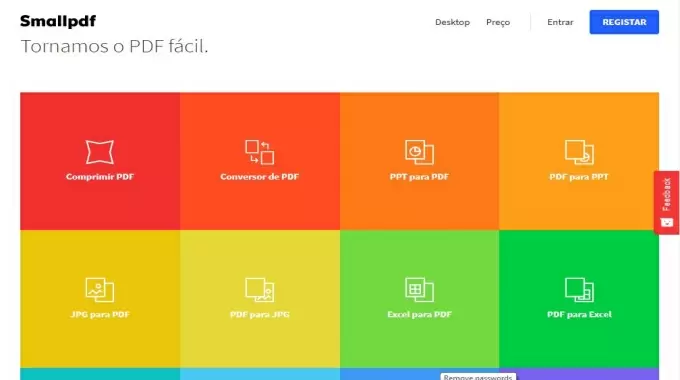The height and width of the screenshot is (380, 680).
Task: Click the Feedback tab envelope icon
Action: coord(667,223)
